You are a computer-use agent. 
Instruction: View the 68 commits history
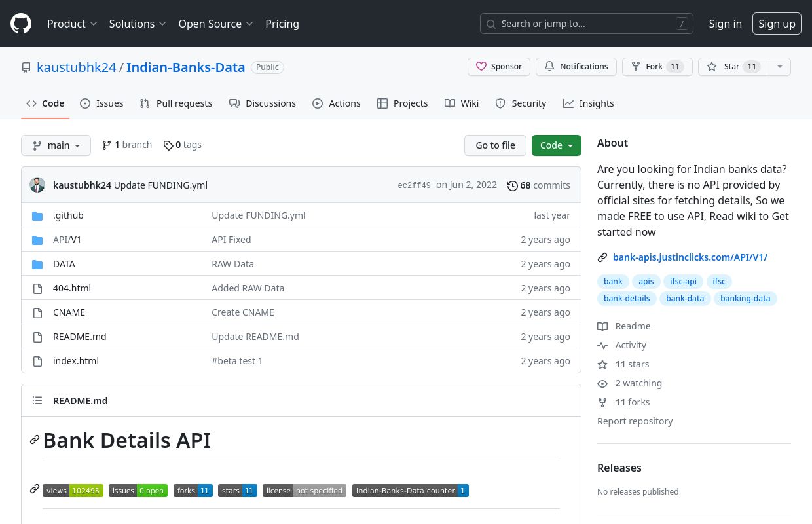coord(539,185)
